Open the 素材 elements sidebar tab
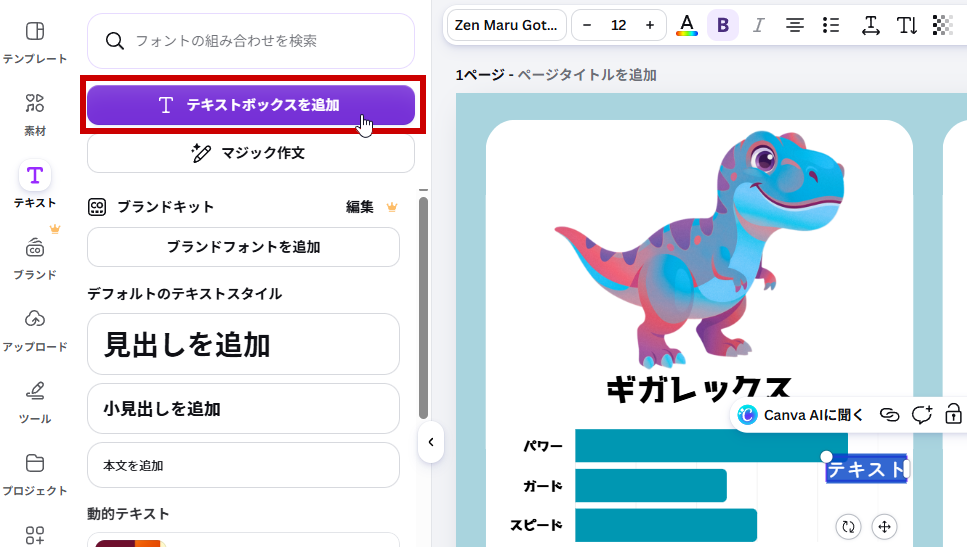Screen dimensions: 967x547 pyautogui.click(x=35, y=114)
